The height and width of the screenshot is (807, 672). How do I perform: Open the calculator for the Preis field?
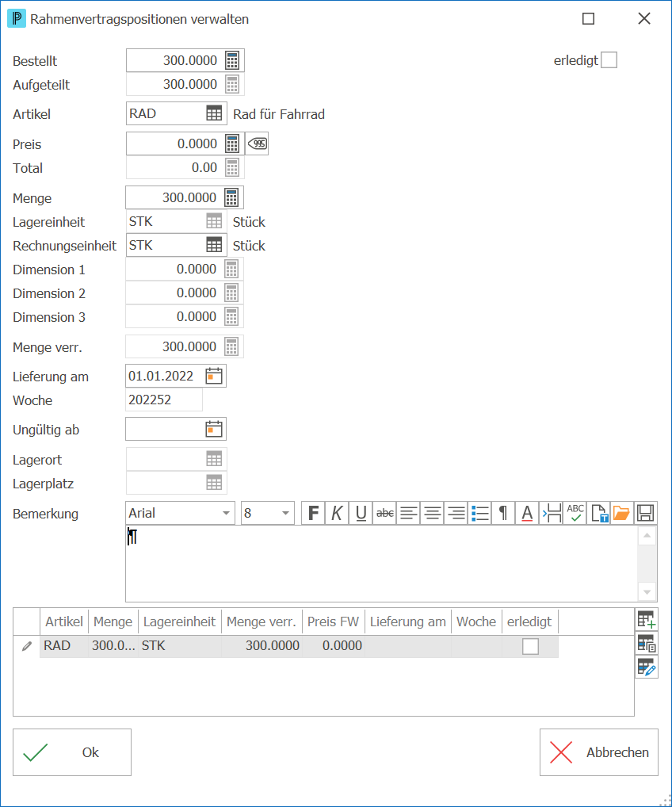tap(232, 143)
